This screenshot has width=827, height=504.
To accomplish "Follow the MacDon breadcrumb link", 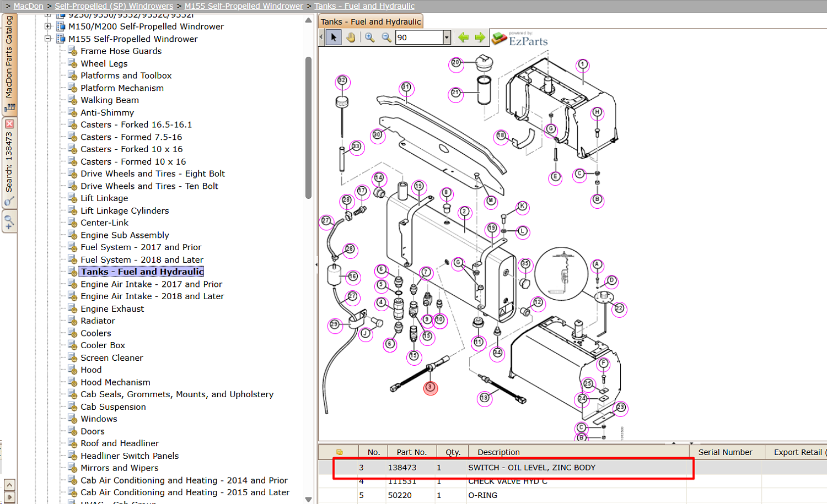I will pyautogui.click(x=29, y=6).
